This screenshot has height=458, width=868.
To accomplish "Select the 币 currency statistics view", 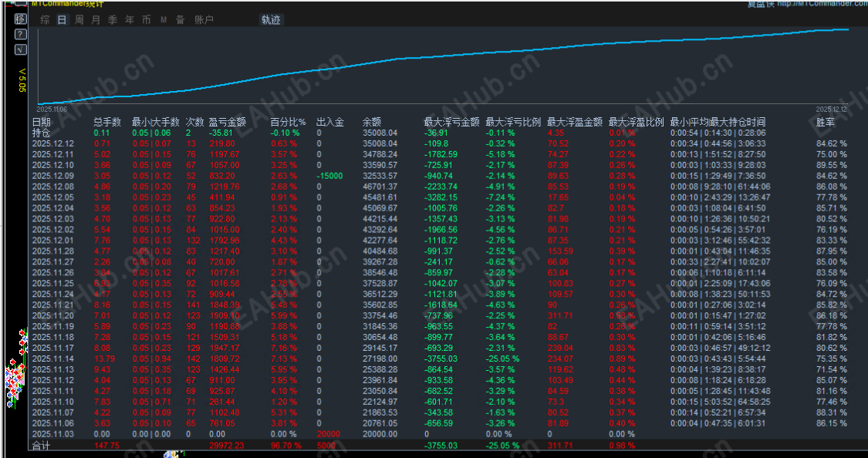I will [145, 19].
